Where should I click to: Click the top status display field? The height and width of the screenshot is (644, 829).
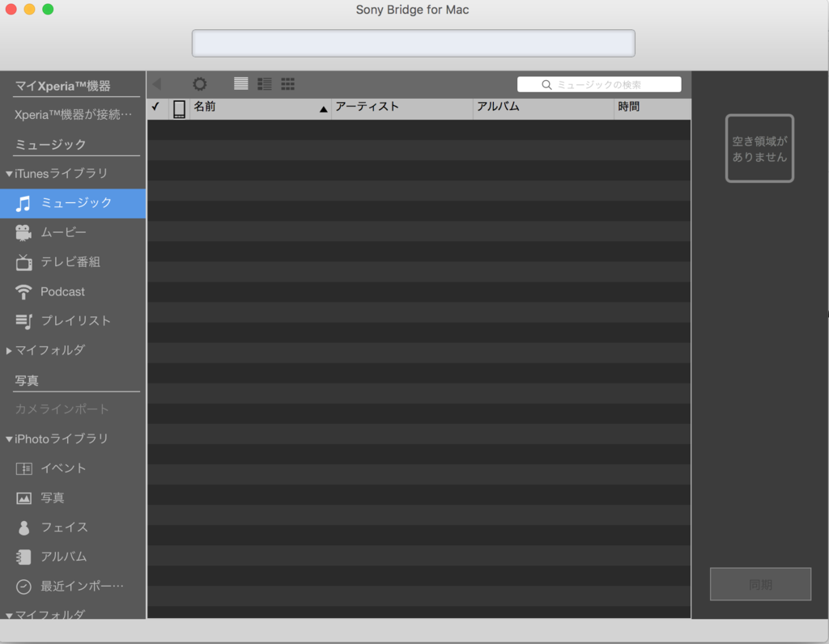[414, 44]
